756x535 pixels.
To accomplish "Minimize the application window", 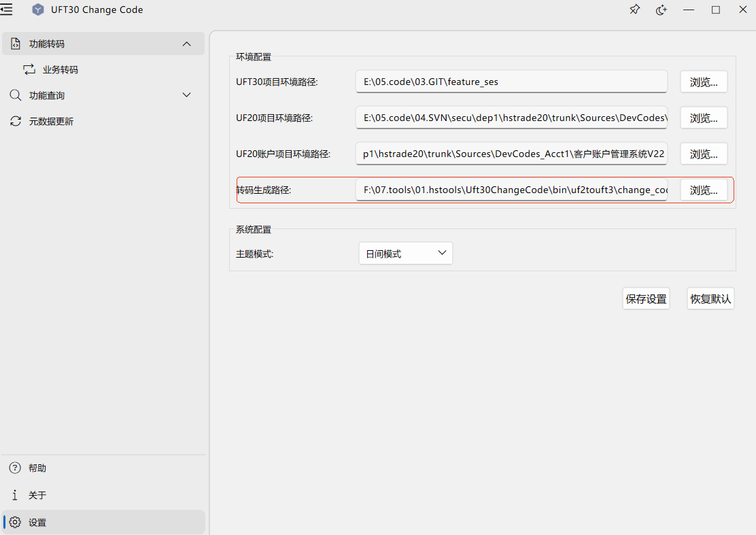I will tap(689, 10).
